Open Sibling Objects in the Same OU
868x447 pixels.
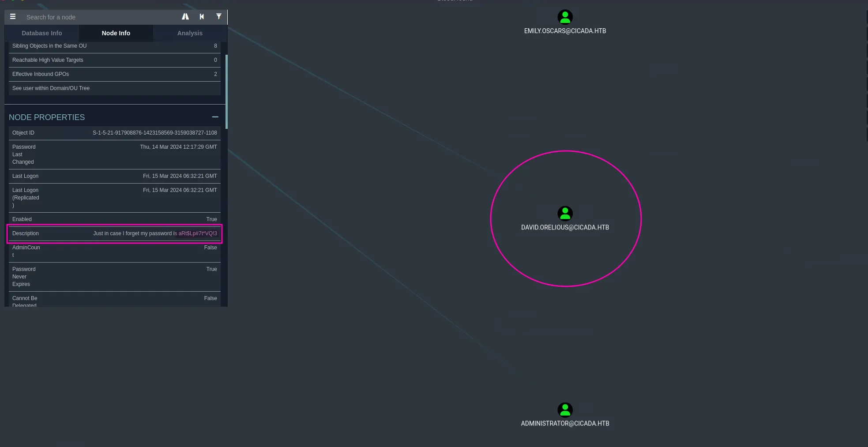(x=115, y=46)
